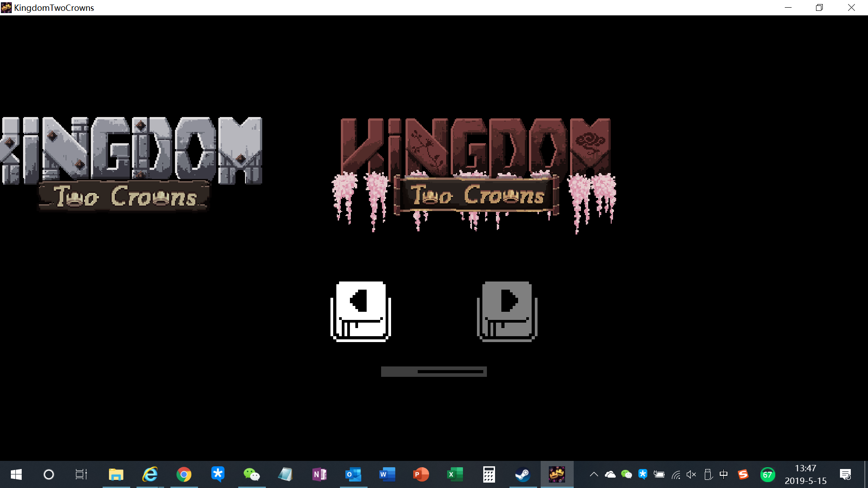The height and width of the screenshot is (488, 868).
Task: Open OneNote from the taskbar
Action: click(x=320, y=474)
